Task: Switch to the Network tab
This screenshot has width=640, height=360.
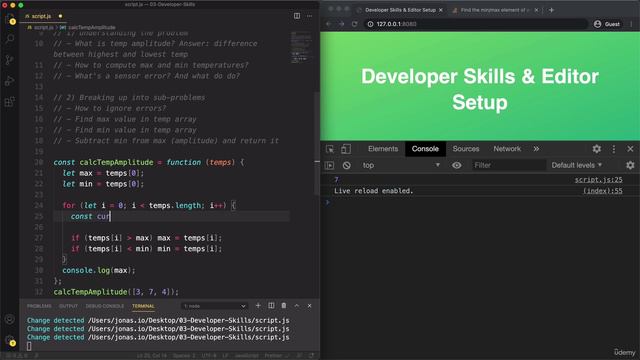Action: tap(507, 149)
